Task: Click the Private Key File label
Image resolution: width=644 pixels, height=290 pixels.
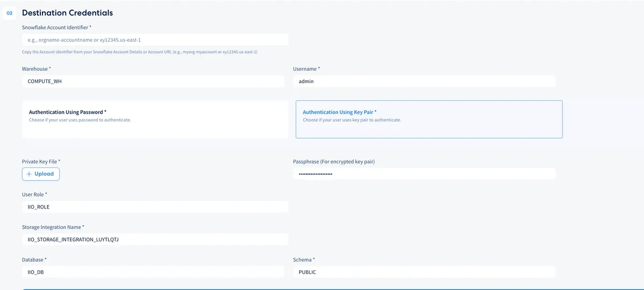Action: (41, 161)
